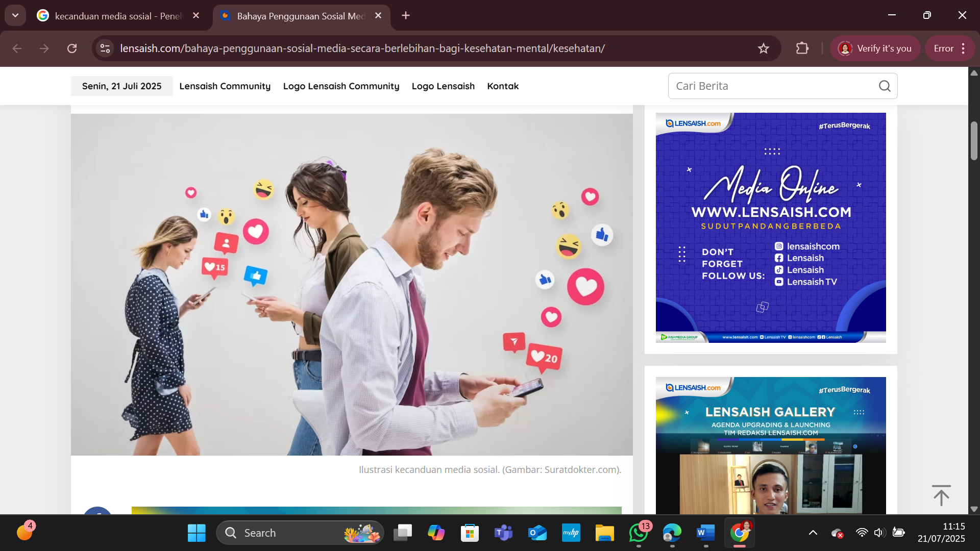This screenshot has height=551, width=980.
Task: Close the Chrome window
Action: (962, 15)
